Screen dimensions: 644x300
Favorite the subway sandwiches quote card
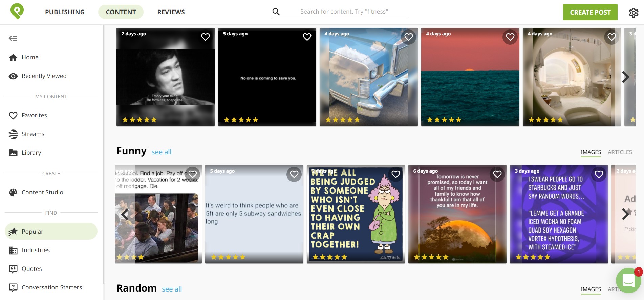(294, 174)
